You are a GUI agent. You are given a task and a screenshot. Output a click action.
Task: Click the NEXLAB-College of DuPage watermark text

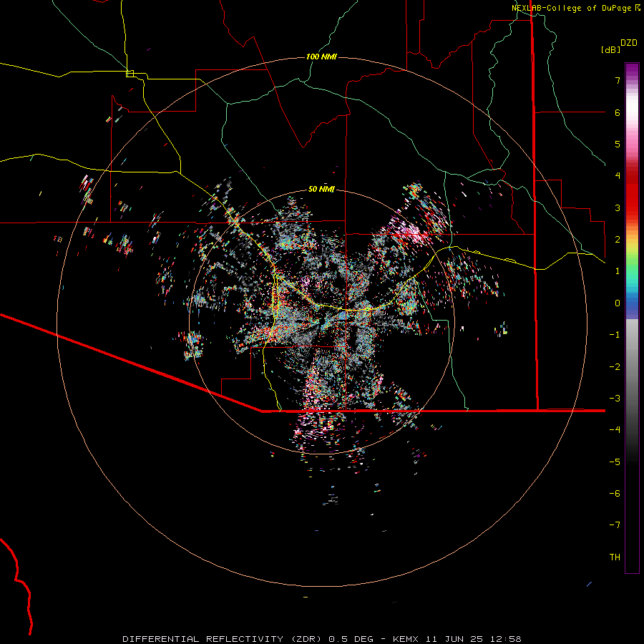[571, 8]
